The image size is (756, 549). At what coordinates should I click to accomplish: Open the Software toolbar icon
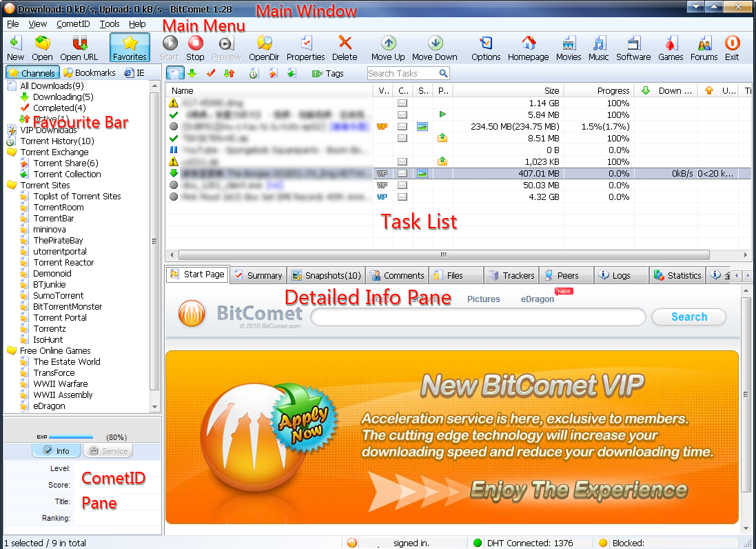tap(633, 48)
